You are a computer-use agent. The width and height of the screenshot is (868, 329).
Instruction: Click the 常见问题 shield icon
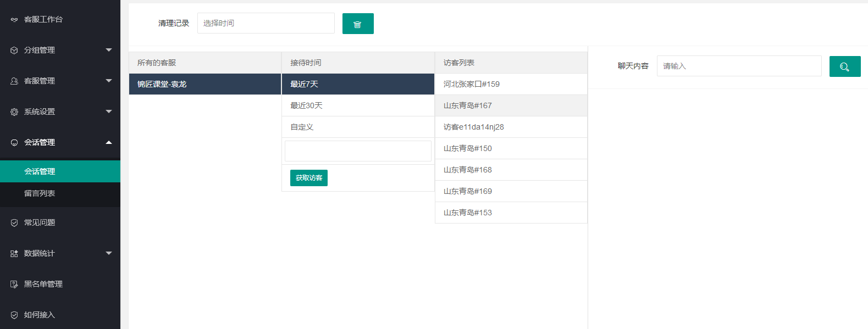14,223
